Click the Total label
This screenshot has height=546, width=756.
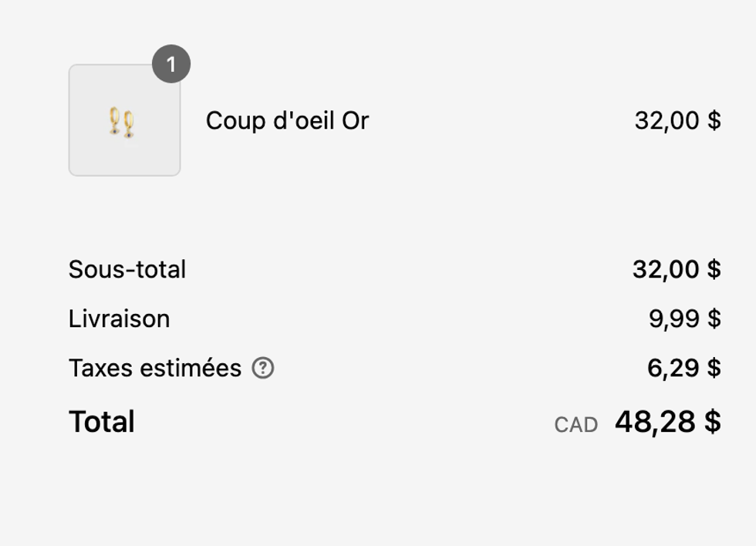(100, 421)
